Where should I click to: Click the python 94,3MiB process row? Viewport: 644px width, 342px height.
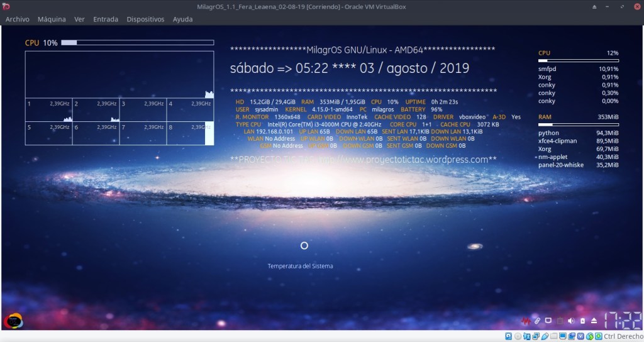tap(579, 133)
